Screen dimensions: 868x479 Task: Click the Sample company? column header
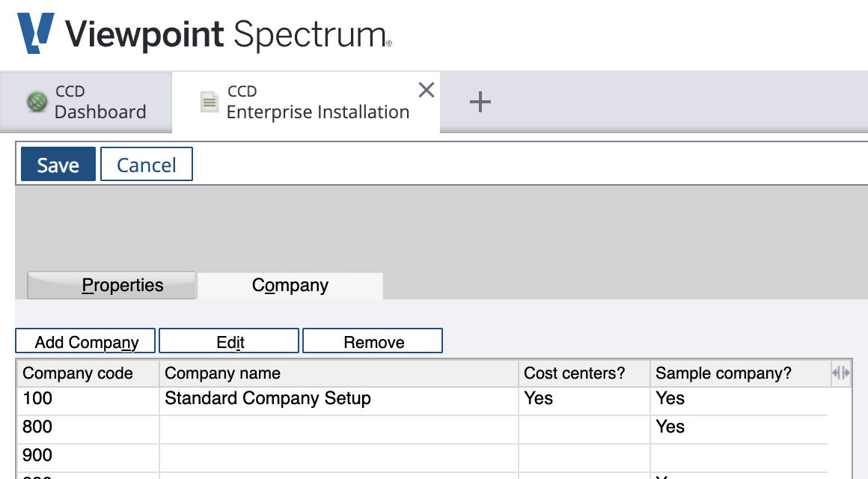click(x=741, y=373)
